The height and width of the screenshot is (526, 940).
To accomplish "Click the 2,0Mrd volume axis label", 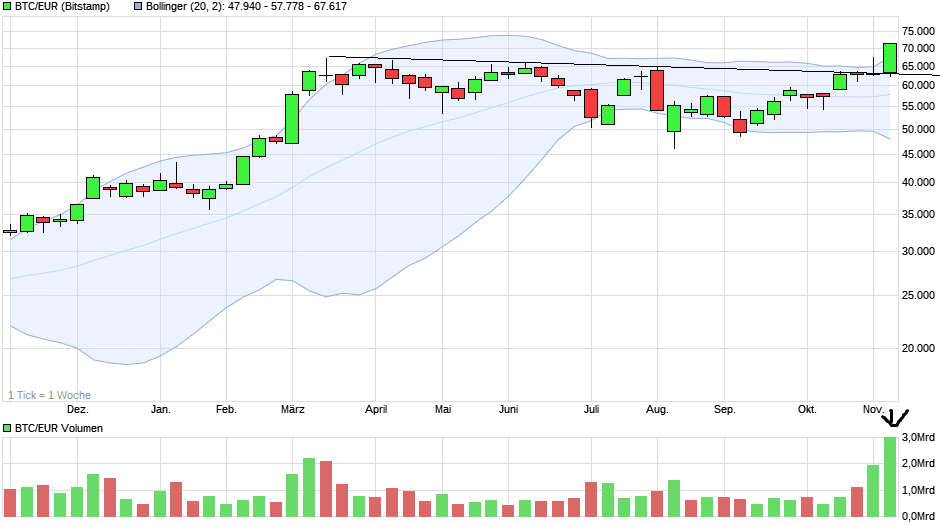I will tap(918, 463).
